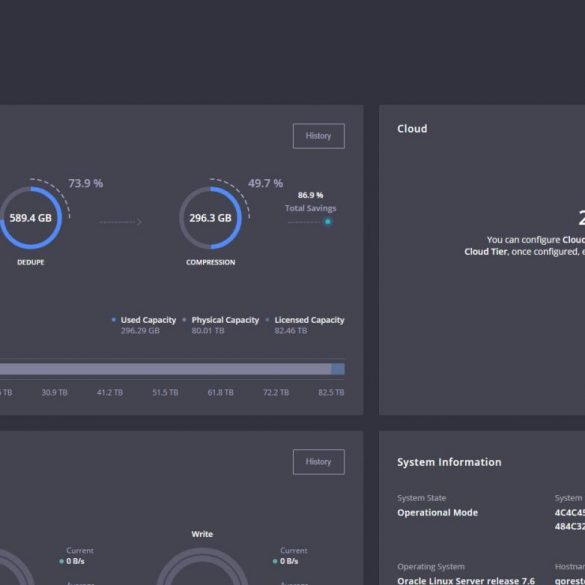Viewport: 585px width, 585px height.
Task: Click the 82.5 TB axis label
Action: pyautogui.click(x=331, y=392)
